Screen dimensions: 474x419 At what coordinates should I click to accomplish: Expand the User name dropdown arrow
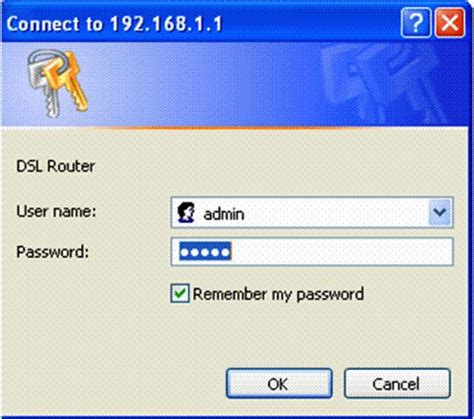[x=440, y=212]
